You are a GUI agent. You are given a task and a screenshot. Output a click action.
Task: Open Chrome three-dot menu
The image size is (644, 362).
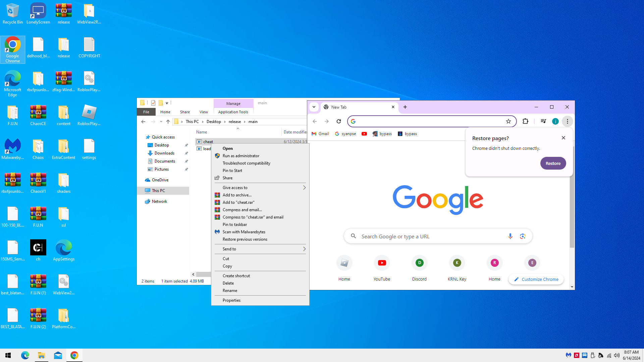(x=568, y=121)
